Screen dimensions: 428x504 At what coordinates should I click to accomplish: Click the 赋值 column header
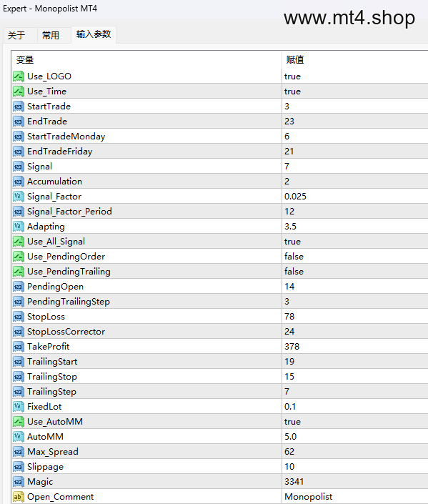[x=355, y=60]
